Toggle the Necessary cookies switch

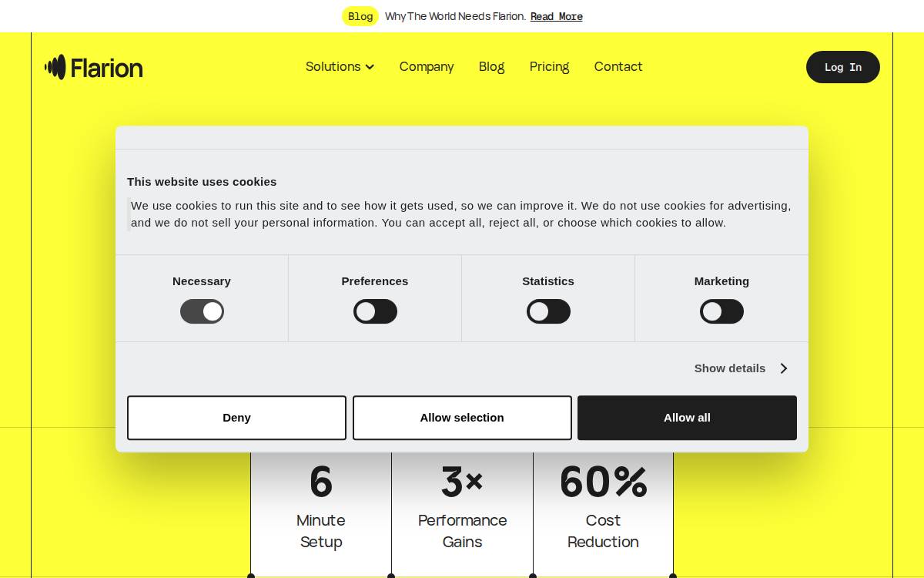pyautogui.click(x=202, y=311)
